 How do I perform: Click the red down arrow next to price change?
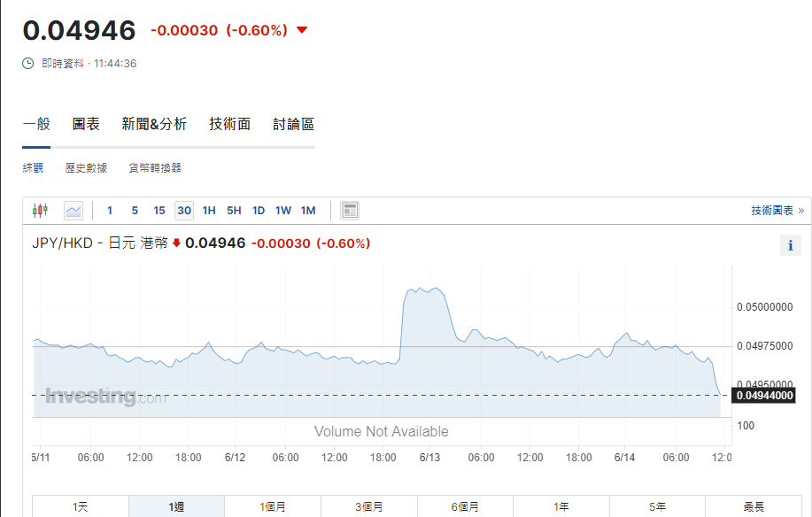click(x=302, y=30)
